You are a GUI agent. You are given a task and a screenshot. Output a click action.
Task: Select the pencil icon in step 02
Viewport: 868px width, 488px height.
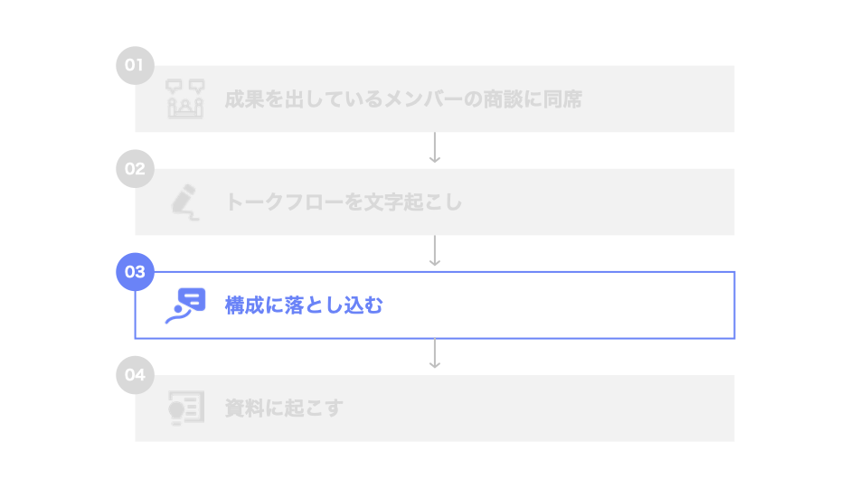point(185,202)
